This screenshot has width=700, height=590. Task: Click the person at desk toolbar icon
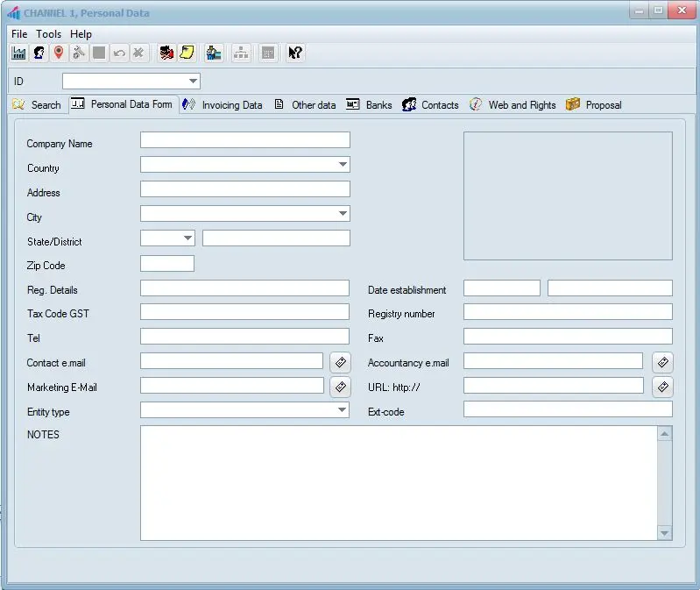click(x=213, y=53)
